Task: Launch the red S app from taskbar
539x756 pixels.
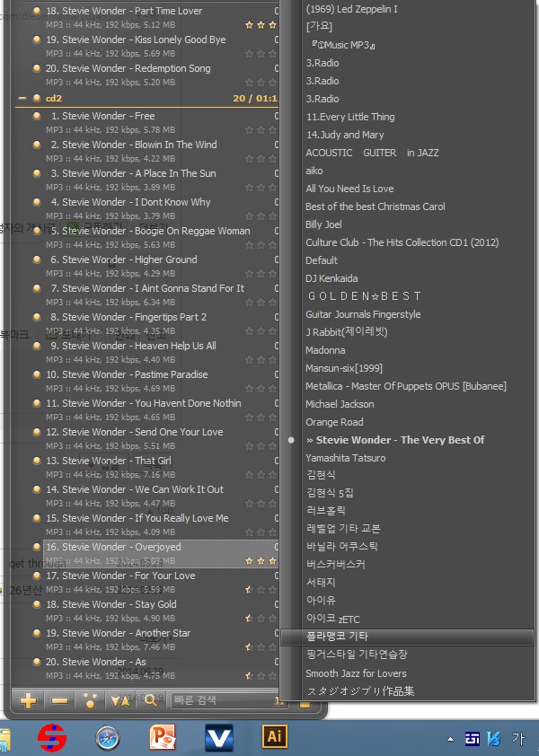Action: (51, 738)
